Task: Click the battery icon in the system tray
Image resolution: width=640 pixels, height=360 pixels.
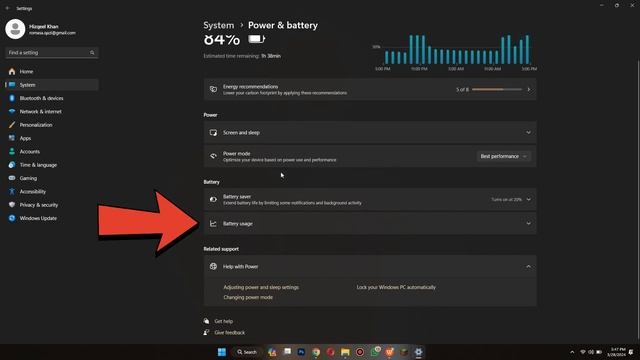Action: click(599, 352)
